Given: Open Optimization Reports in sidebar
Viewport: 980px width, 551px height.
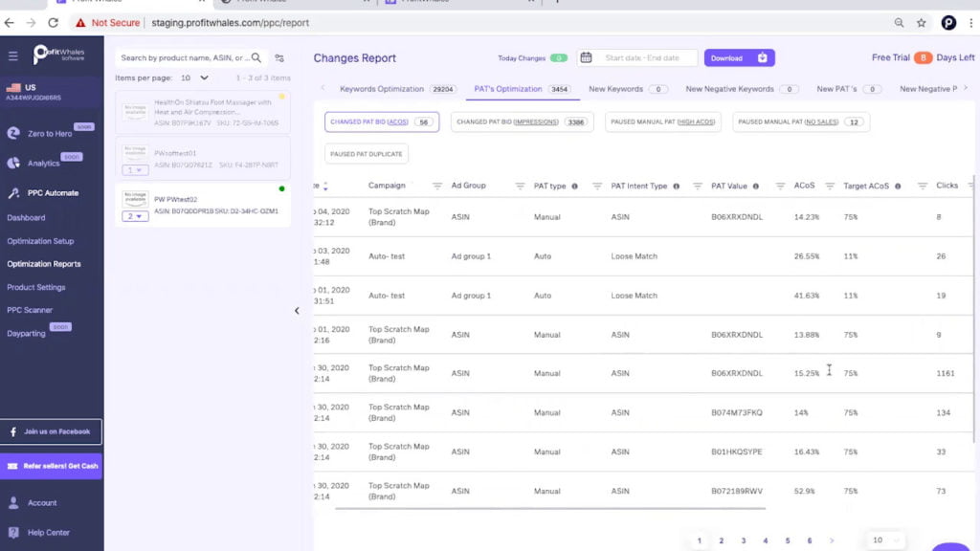Looking at the screenshot, I should click(44, 264).
